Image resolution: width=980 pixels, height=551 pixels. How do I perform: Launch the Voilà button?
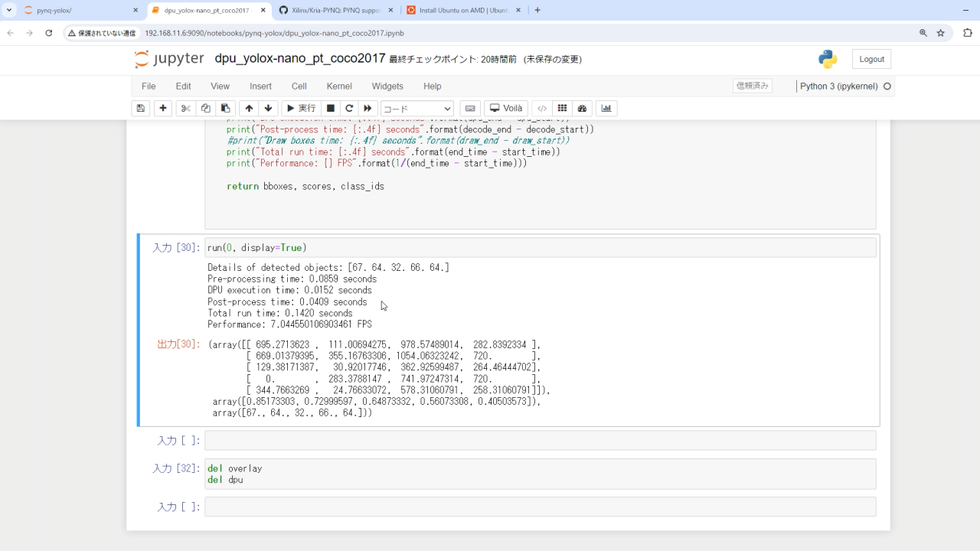506,109
